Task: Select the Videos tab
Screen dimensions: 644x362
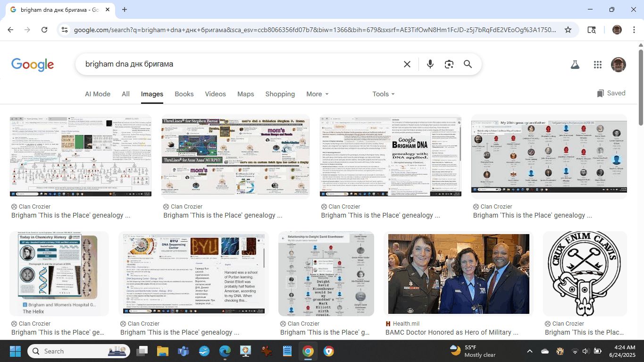Action: point(215,94)
